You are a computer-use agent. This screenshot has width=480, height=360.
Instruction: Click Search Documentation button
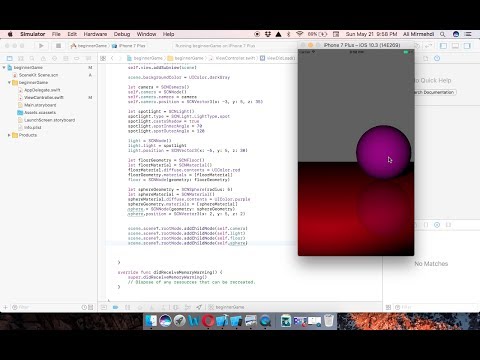[435, 92]
